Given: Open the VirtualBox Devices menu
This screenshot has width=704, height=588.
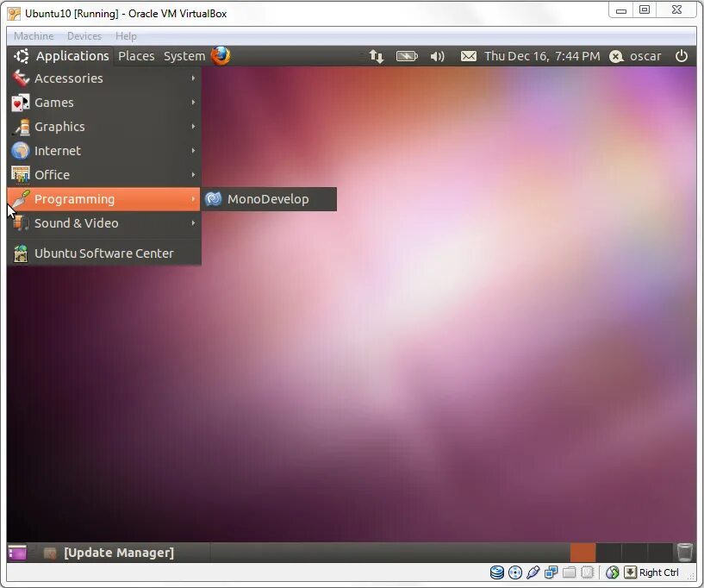Looking at the screenshot, I should tap(84, 36).
